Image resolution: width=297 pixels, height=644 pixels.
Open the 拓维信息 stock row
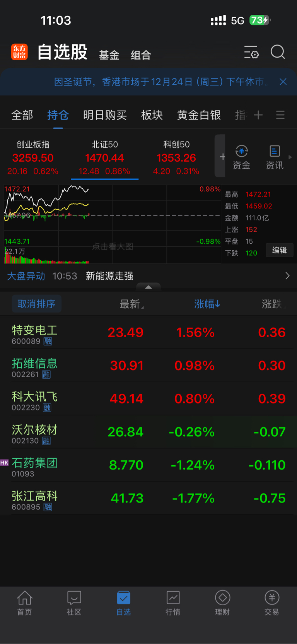[148, 366]
